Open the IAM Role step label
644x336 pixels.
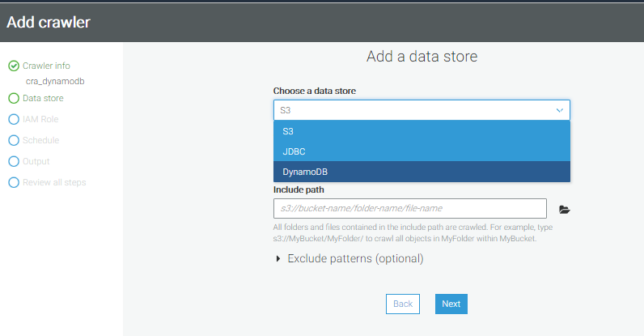pyautogui.click(x=40, y=119)
